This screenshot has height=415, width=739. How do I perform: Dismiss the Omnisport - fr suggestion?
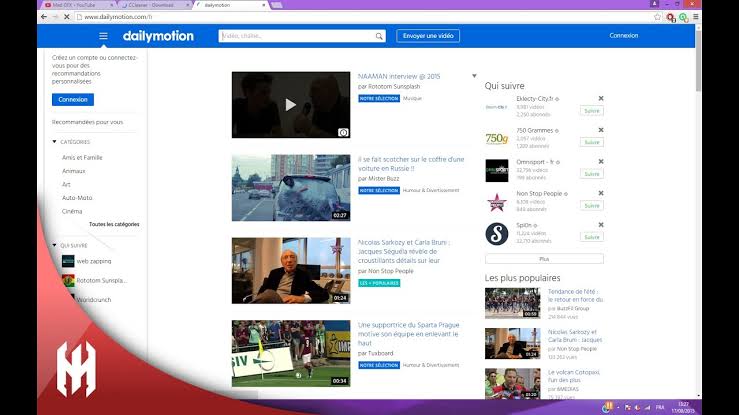[601, 162]
